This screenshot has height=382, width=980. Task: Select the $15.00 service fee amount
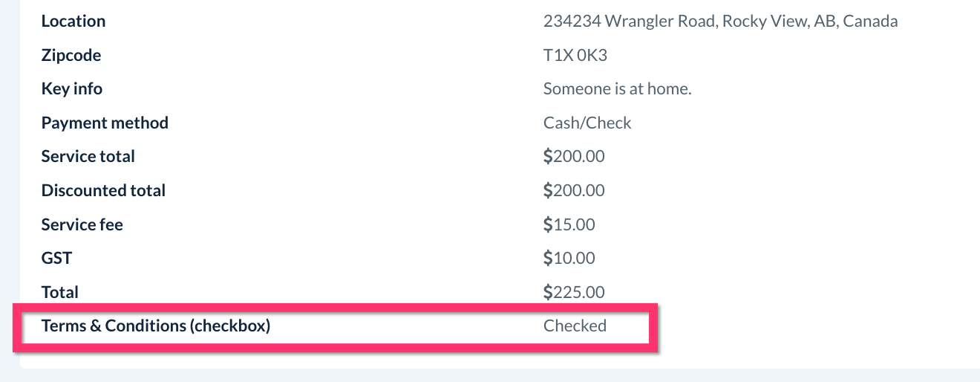tap(569, 224)
